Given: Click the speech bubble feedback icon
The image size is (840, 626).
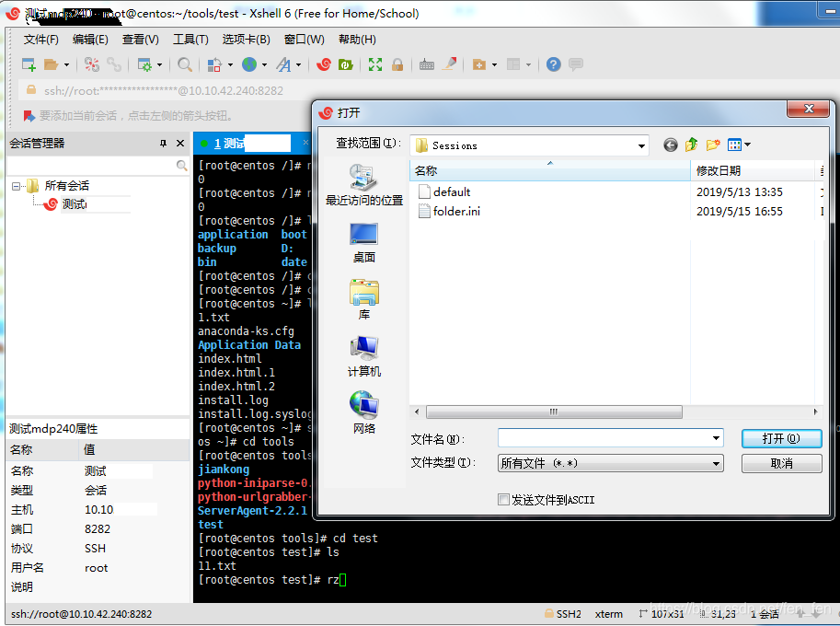Looking at the screenshot, I should coord(576,64).
